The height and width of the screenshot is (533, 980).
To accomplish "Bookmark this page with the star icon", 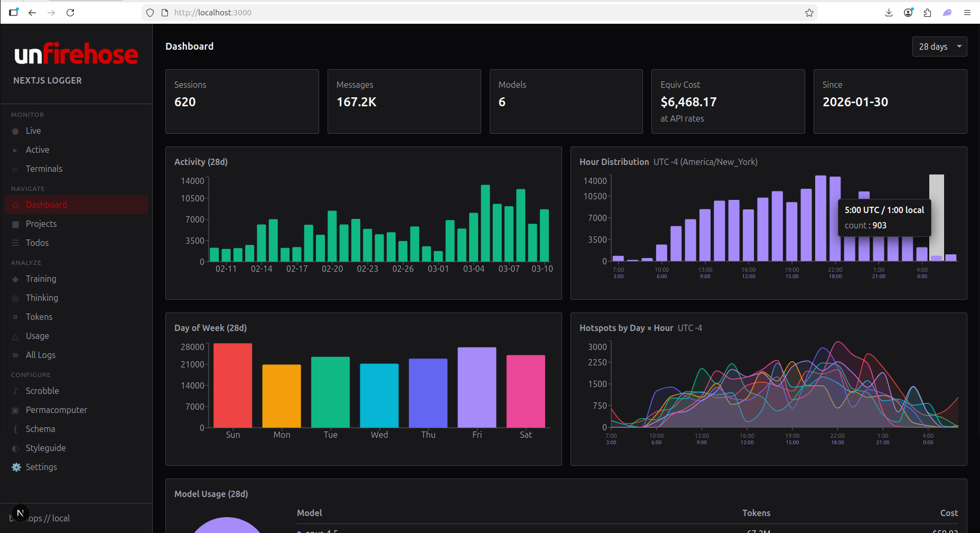I will tap(809, 13).
